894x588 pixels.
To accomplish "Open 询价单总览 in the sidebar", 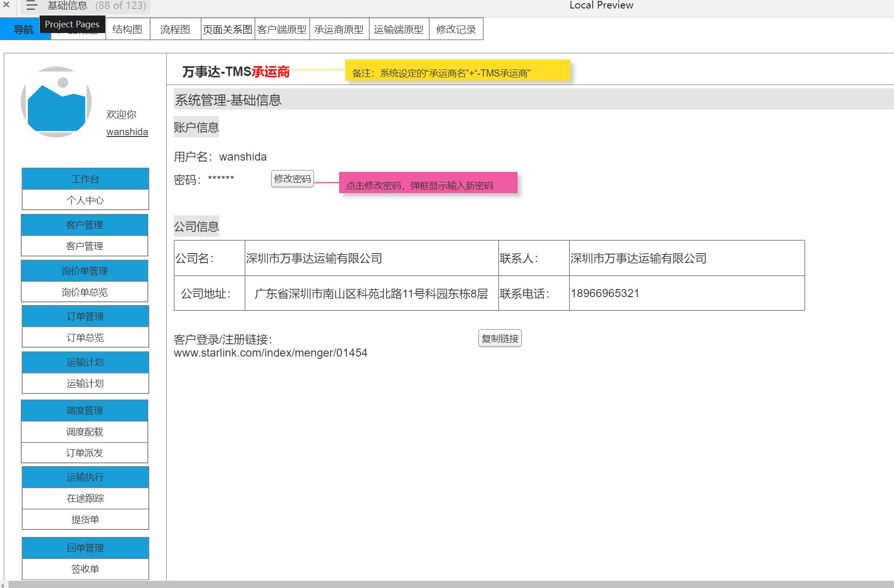I will click(85, 292).
